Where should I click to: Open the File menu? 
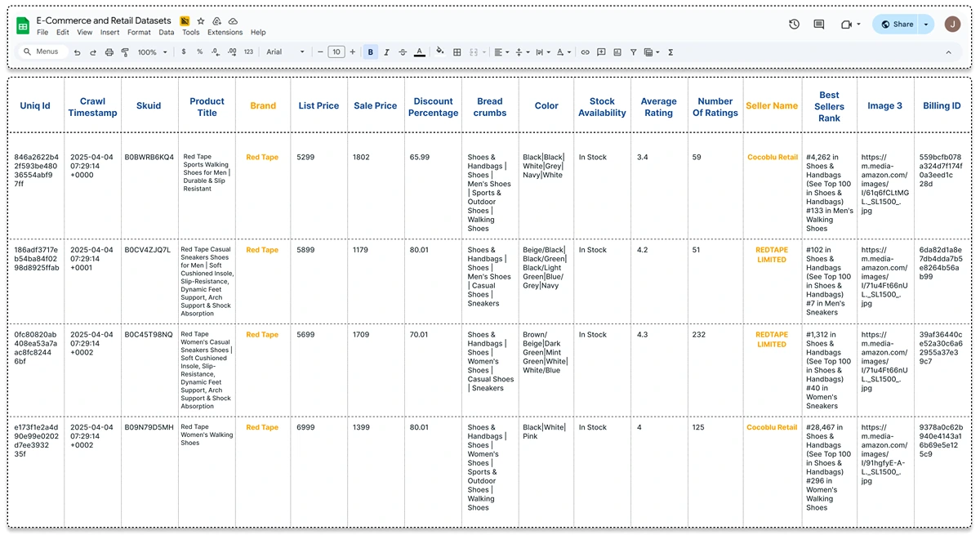point(42,33)
